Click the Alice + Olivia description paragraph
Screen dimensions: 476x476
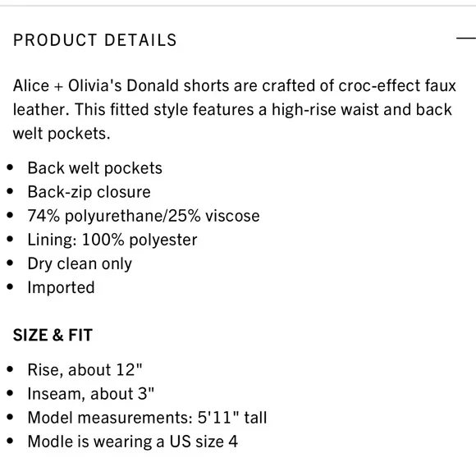(x=235, y=110)
